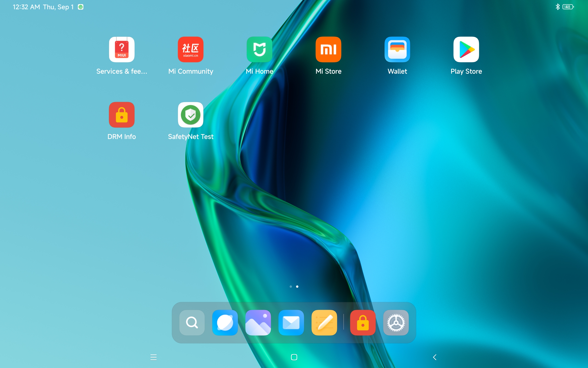Screen dimensions: 588x368
Task: Tap the back navigation arrow
Action: click(x=435, y=357)
